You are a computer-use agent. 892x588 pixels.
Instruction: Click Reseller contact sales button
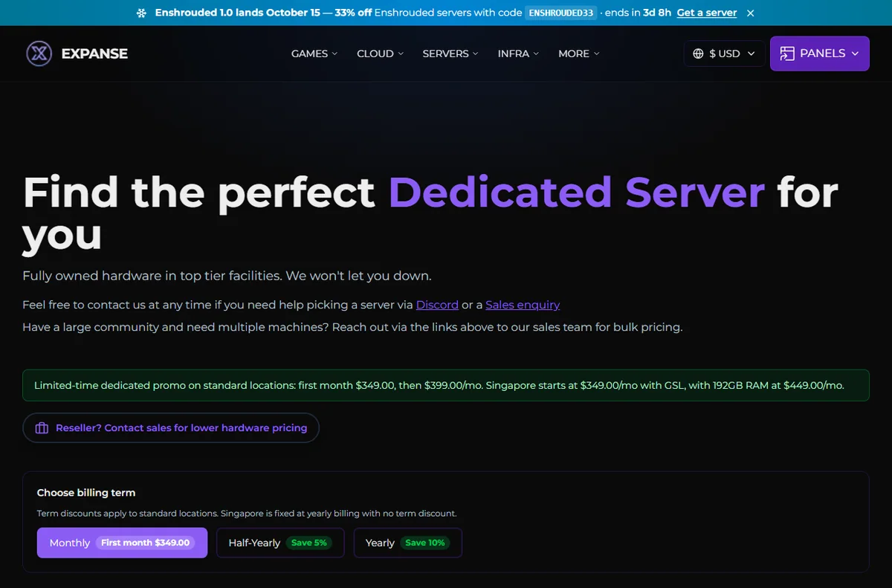coord(171,428)
